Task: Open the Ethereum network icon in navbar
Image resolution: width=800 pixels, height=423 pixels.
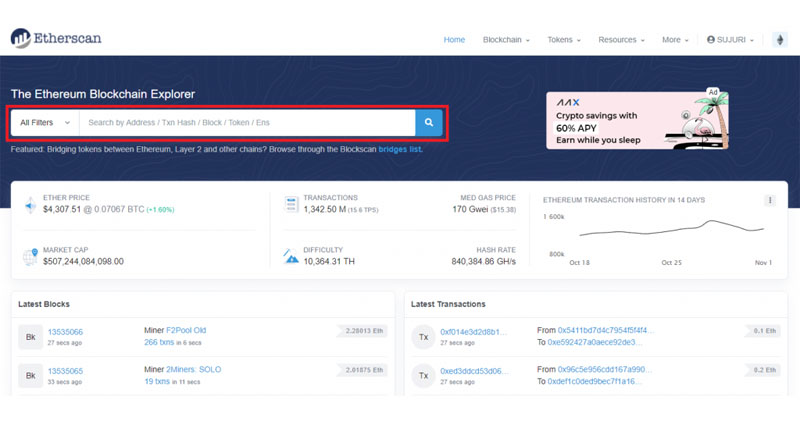Action: pyautogui.click(x=780, y=39)
